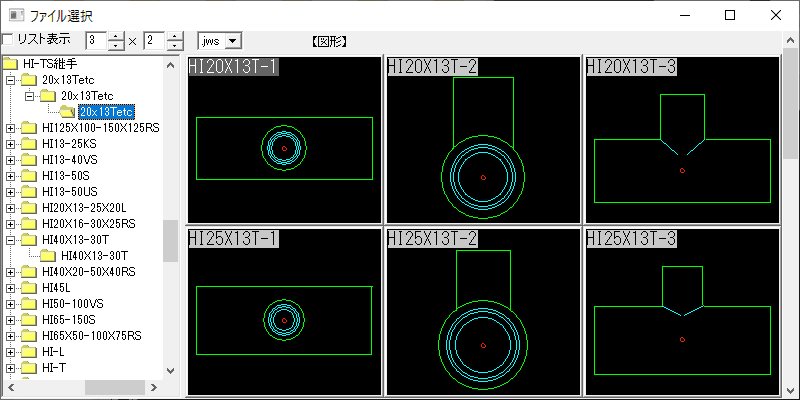Increase the column count stepper showing 3
The width and height of the screenshot is (800, 400).
[117, 36]
